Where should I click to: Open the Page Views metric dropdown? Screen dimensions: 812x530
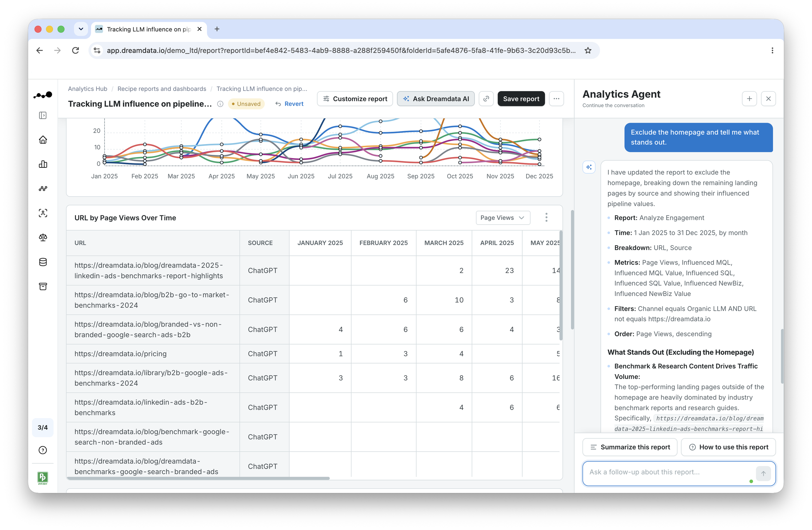503,218
